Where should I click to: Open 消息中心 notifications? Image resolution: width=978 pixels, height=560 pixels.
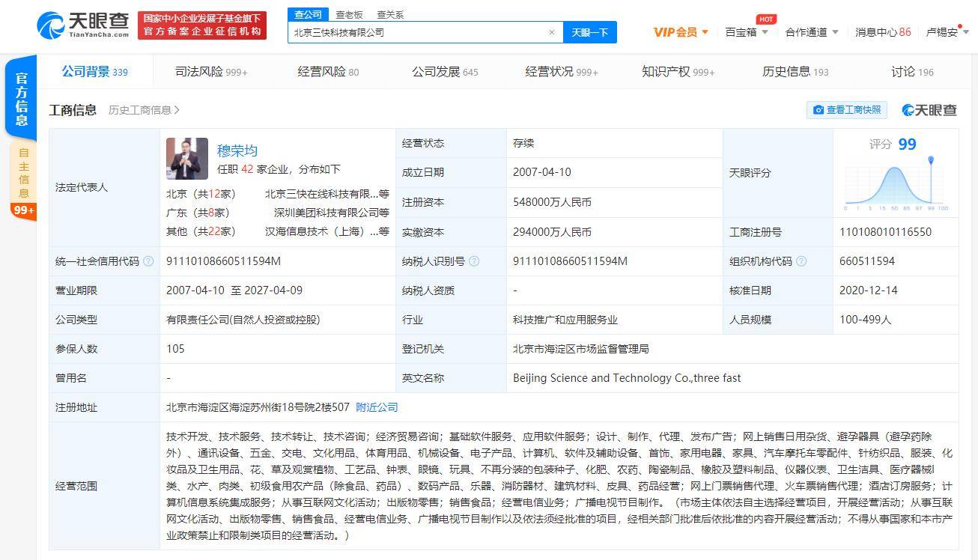pyautogui.click(x=883, y=32)
